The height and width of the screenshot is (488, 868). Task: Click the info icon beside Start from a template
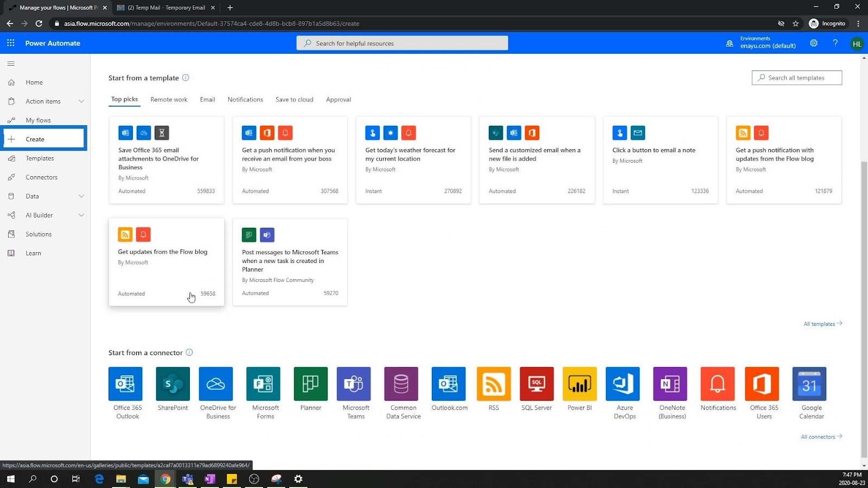[x=186, y=78]
